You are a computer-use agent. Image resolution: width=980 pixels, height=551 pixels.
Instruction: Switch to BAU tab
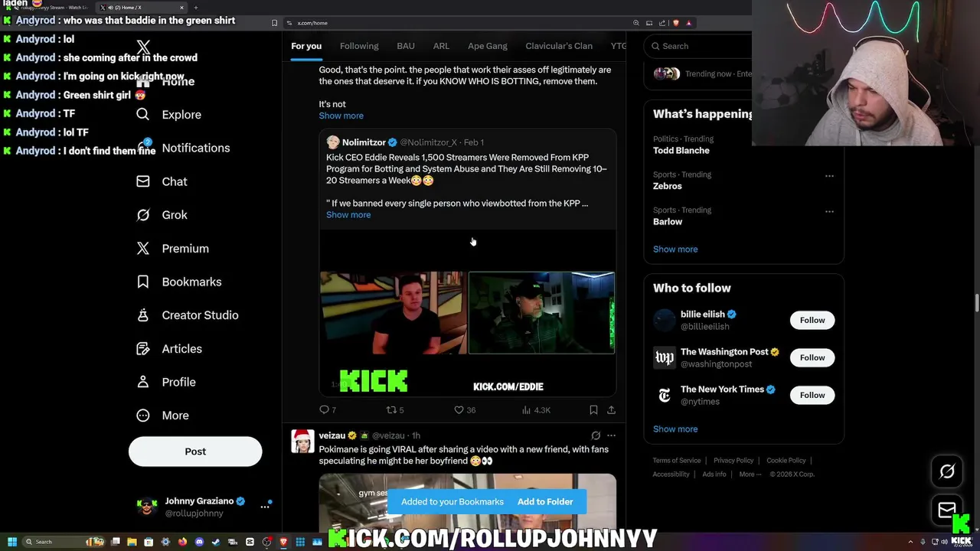[406, 46]
